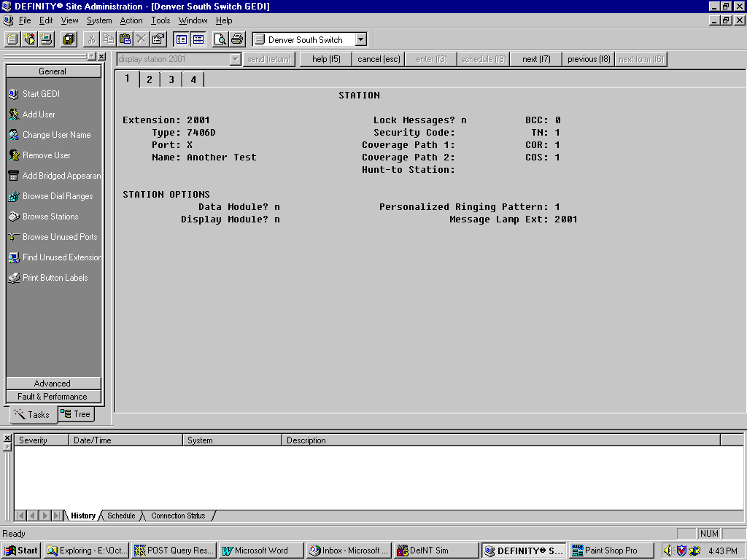747x560 pixels.
Task: Toggle the left pane view icon
Action: coord(181,39)
